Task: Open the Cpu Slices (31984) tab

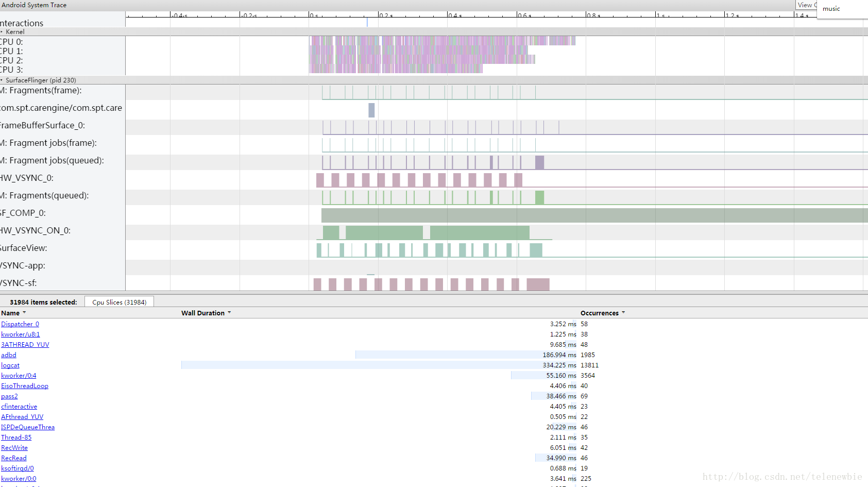Action: 119,302
